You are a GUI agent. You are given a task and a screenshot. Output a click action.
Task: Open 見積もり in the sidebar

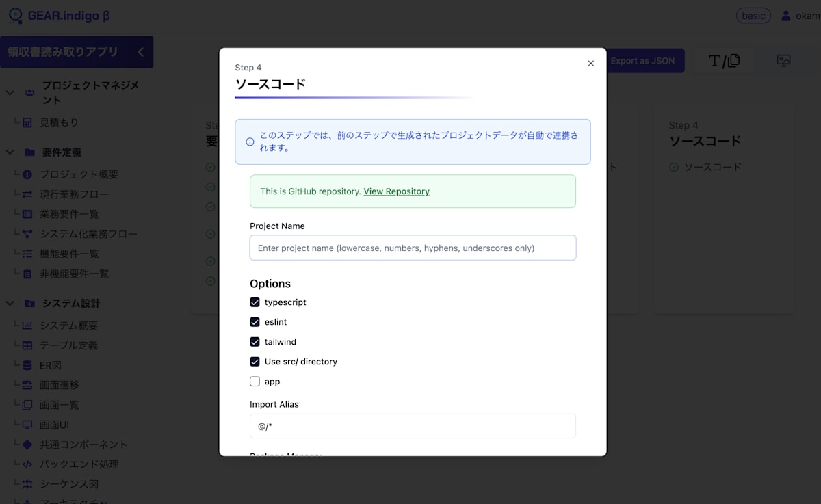[59, 122]
